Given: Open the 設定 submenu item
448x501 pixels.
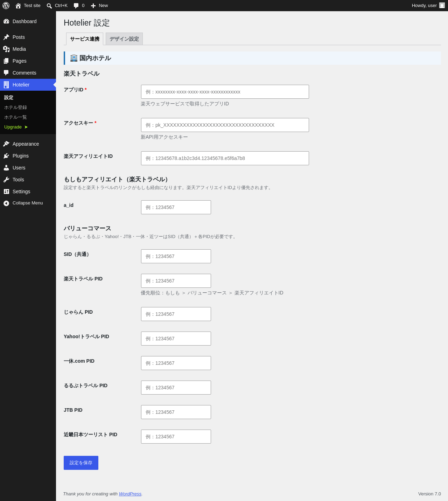Looking at the screenshot, I should [x=9, y=98].
